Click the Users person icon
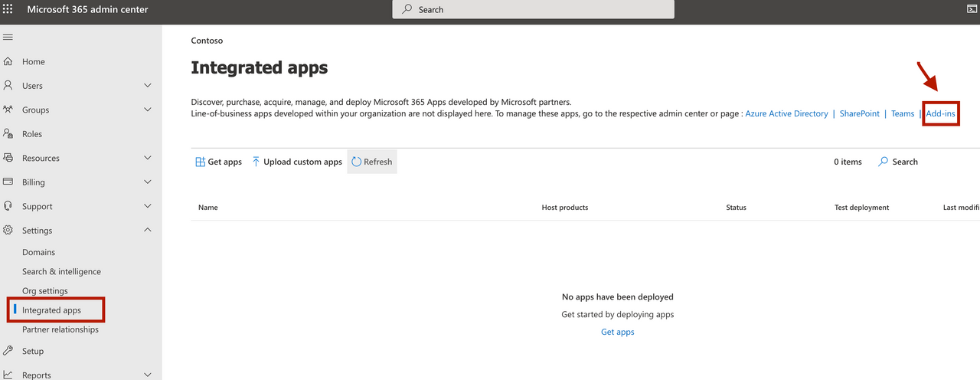The image size is (980, 380). (8, 86)
